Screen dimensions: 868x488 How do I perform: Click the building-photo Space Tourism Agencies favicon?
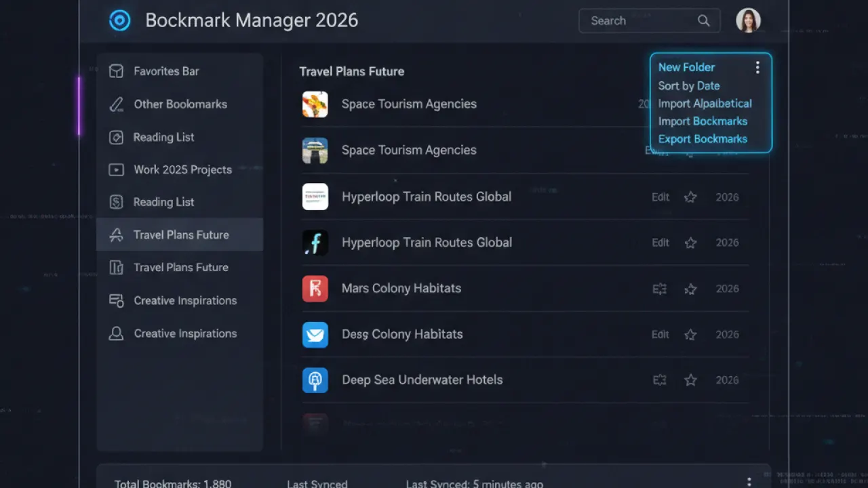click(x=315, y=150)
